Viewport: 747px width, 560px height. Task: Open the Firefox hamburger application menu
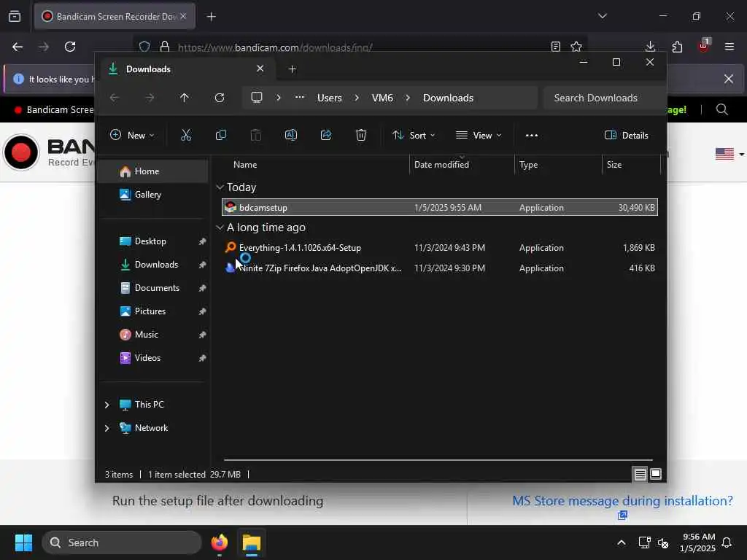click(x=729, y=47)
